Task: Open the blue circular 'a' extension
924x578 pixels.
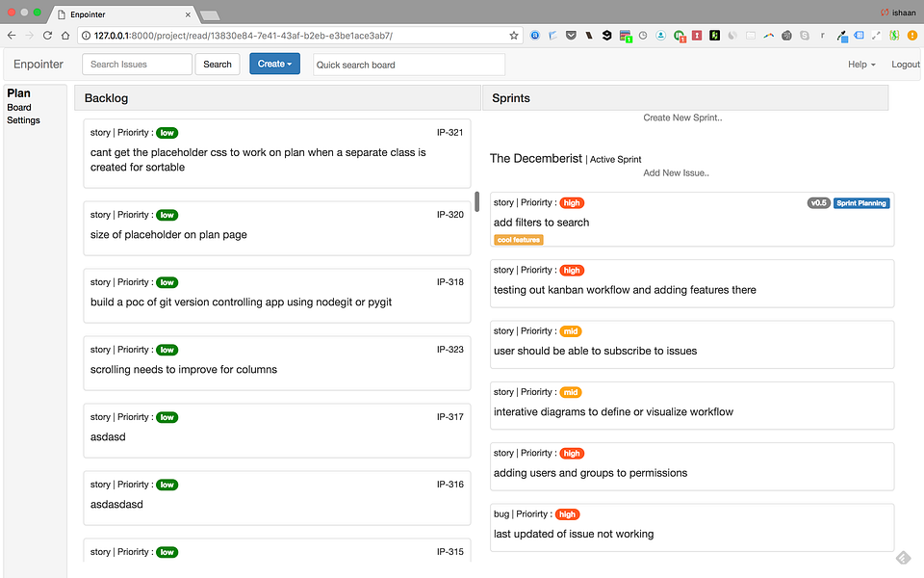Action: point(535,36)
